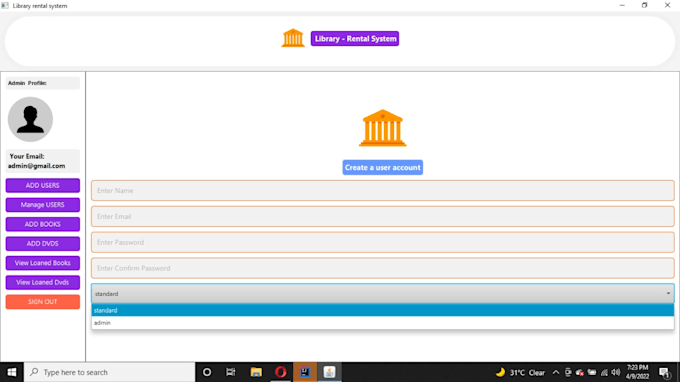
Task: Show View Loaned Books list
Action: (42, 263)
